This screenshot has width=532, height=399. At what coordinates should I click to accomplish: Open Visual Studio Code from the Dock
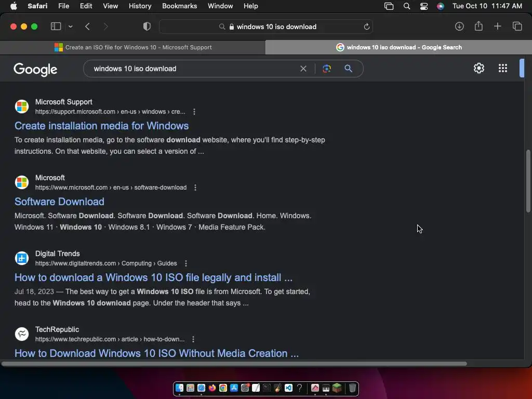tap(288, 388)
